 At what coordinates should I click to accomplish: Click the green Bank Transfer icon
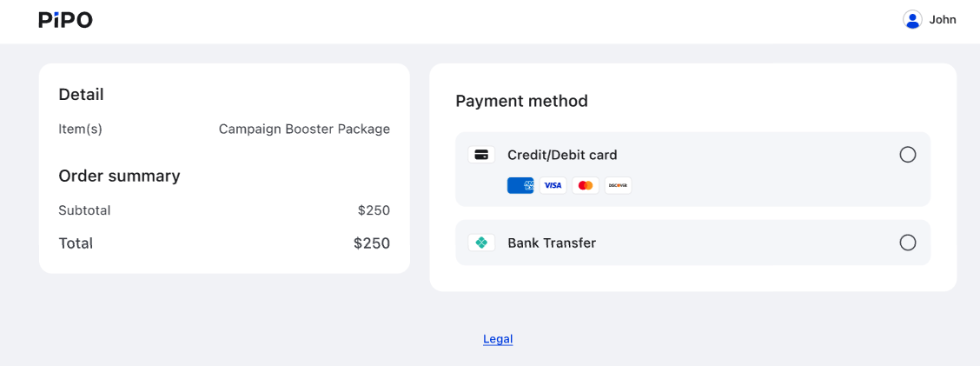point(481,243)
